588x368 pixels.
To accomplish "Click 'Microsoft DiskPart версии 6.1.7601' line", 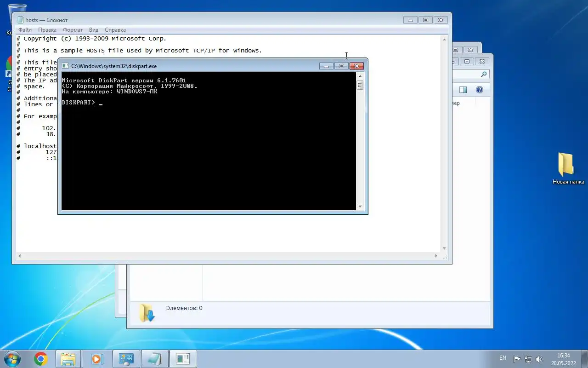I will pos(124,80).
